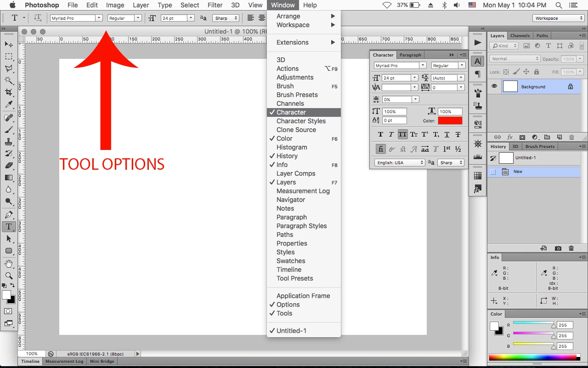Open the layer filter Kind dropdown

coord(504,46)
